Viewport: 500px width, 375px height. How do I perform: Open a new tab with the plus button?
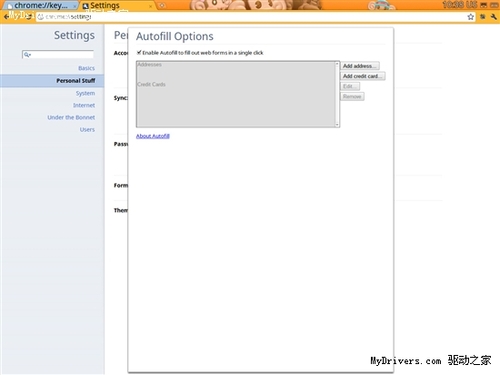(x=162, y=6)
